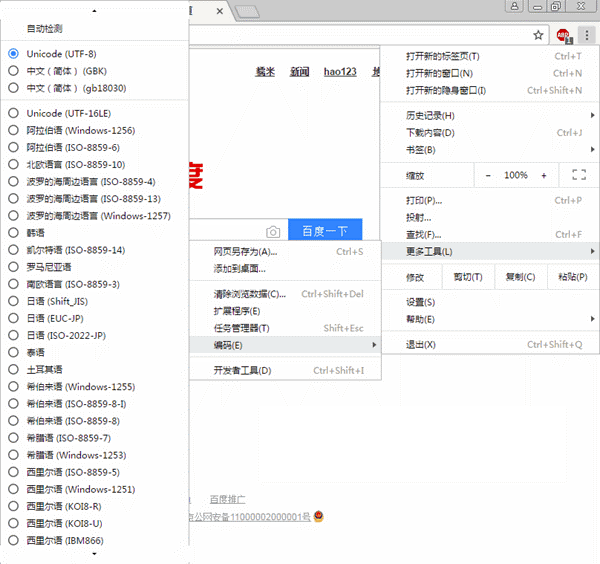Click 粘贴(P) button
This screenshot has width=600, height=564.
coord(573,277)
